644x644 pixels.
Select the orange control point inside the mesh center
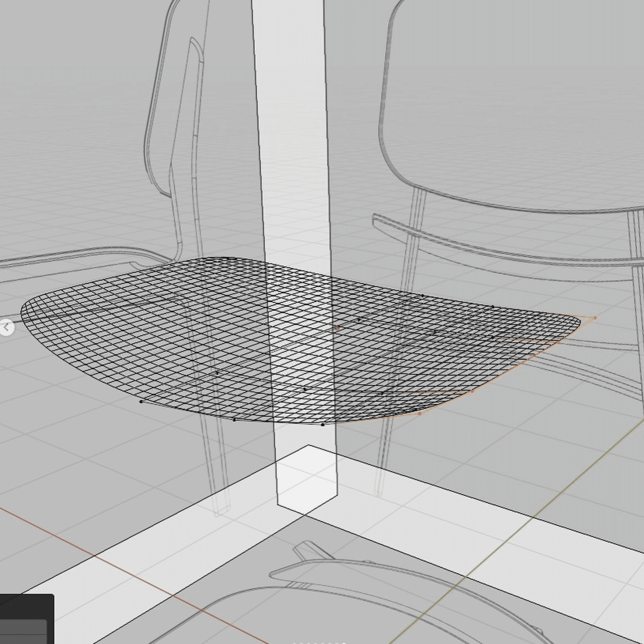click(337, 328)
